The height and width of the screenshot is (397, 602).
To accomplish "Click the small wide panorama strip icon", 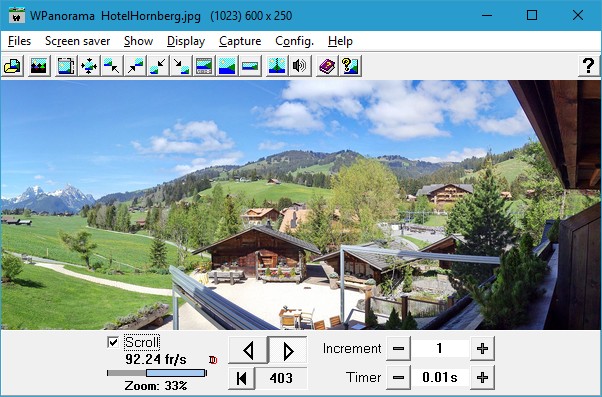I will click(x=250, y=66).
